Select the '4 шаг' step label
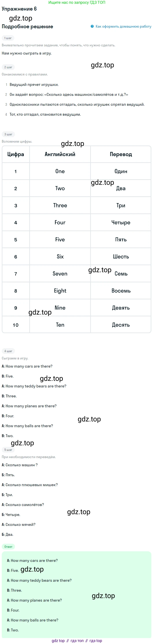This screenshot has height=644, width=154. [8, 351]
